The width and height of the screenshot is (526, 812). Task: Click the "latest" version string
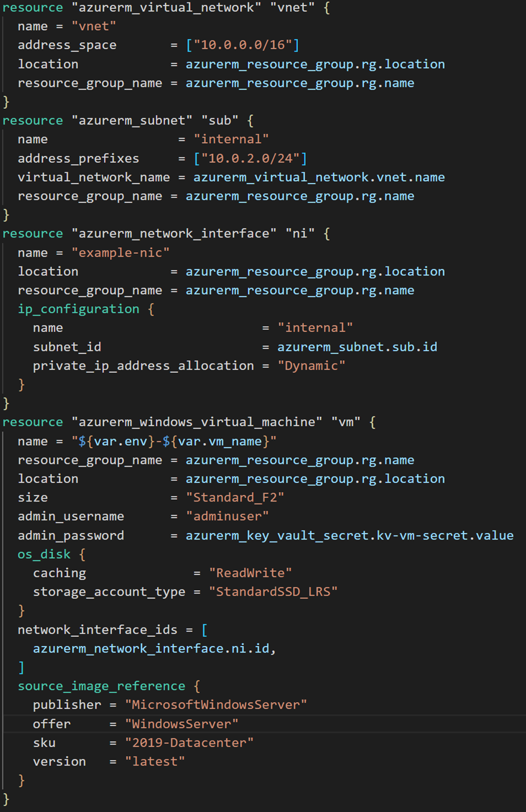click(x=155, y=761)
